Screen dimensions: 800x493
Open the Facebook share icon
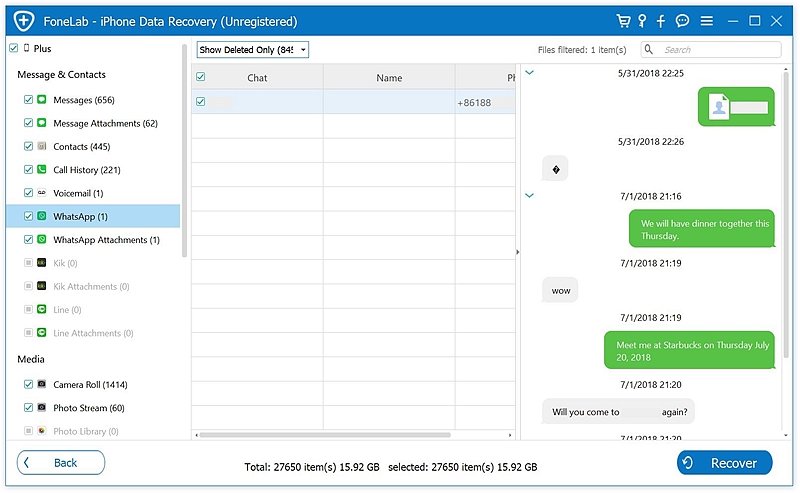click(661, 21)
